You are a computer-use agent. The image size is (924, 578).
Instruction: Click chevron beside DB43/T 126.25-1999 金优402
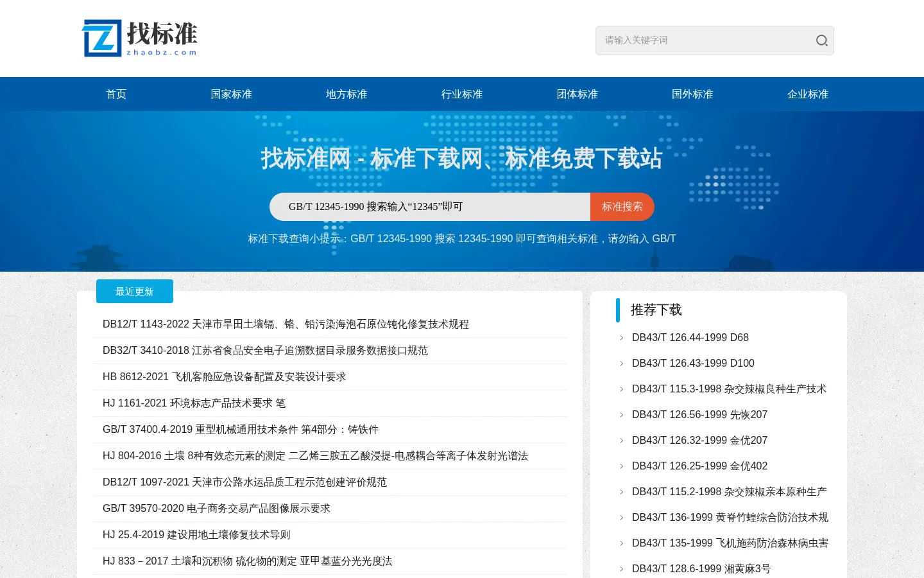pyautogui.click(x=621, y=466)
